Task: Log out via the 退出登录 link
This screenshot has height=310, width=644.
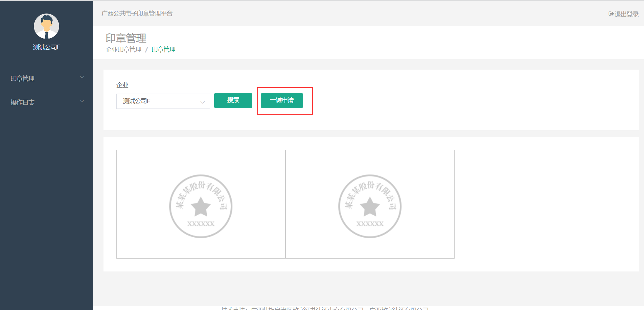Action: point(626,14)
